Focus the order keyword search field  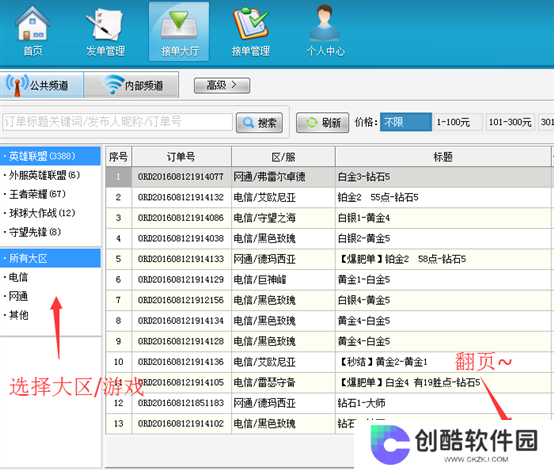tap(118, 122)
